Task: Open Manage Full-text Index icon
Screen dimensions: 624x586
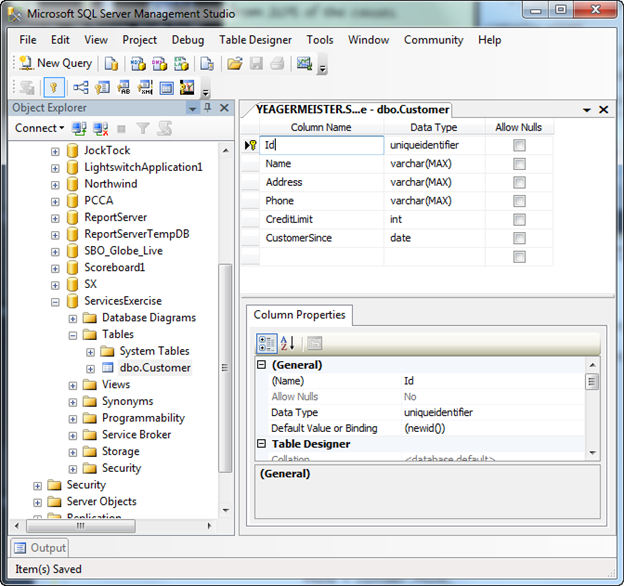Action: click(x=124, y=88)
